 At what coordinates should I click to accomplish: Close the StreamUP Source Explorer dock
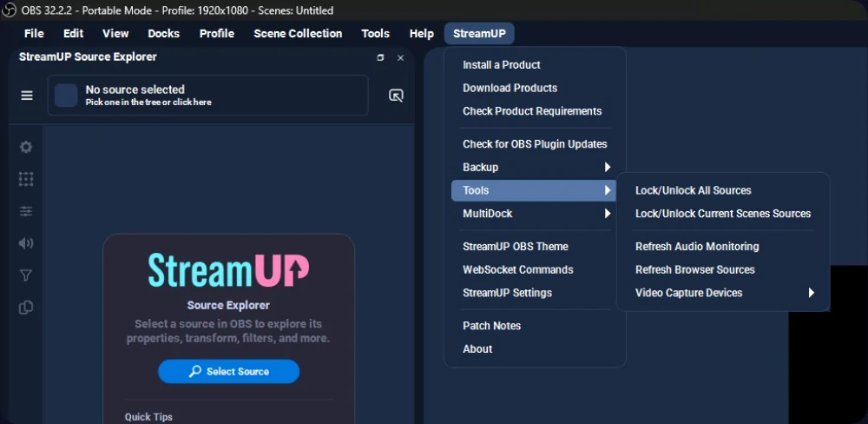coord(401,57)
